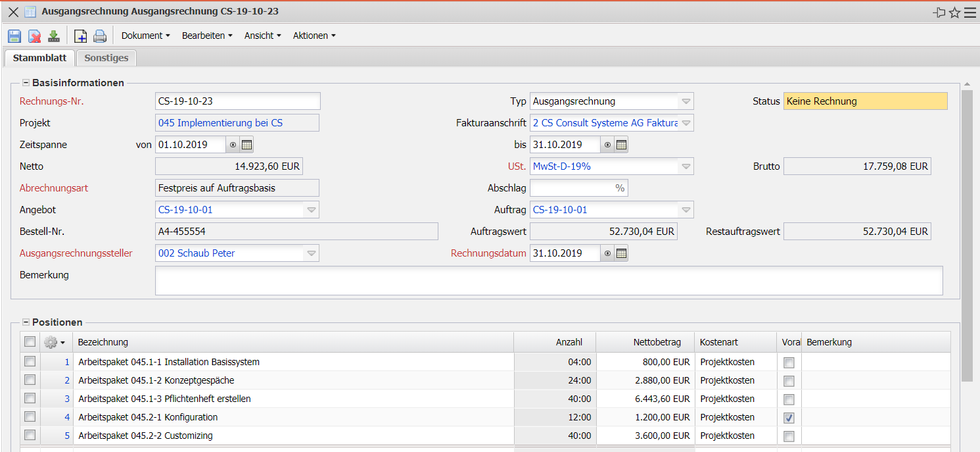Image resolution: width=980 pixels, height=452 pixels.
Task: Open the calendar picker for Rechnungsdatum
Action: pyautogui.click(x=621, y=253)
